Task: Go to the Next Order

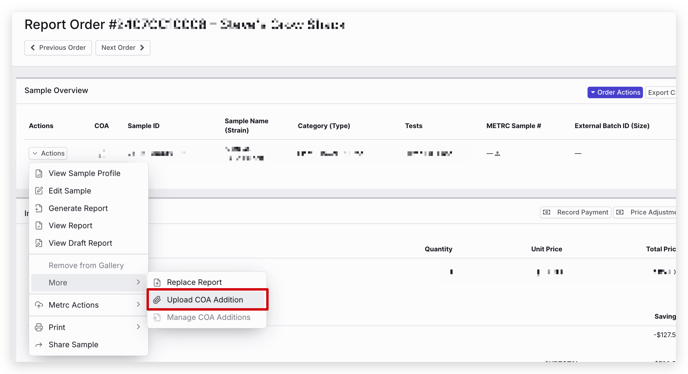Action: (x=123, y=47)
